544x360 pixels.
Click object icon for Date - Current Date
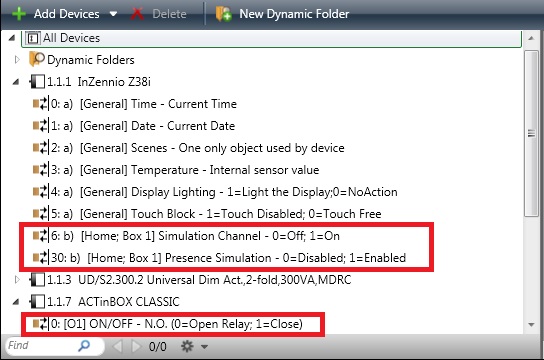tap(40, 126)
